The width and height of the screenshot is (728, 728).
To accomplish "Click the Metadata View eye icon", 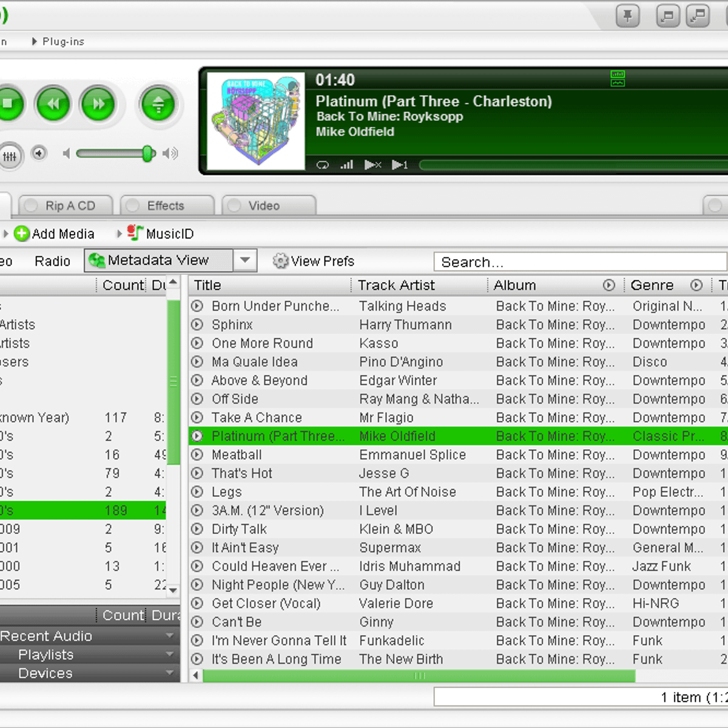I will click(96, 260).
